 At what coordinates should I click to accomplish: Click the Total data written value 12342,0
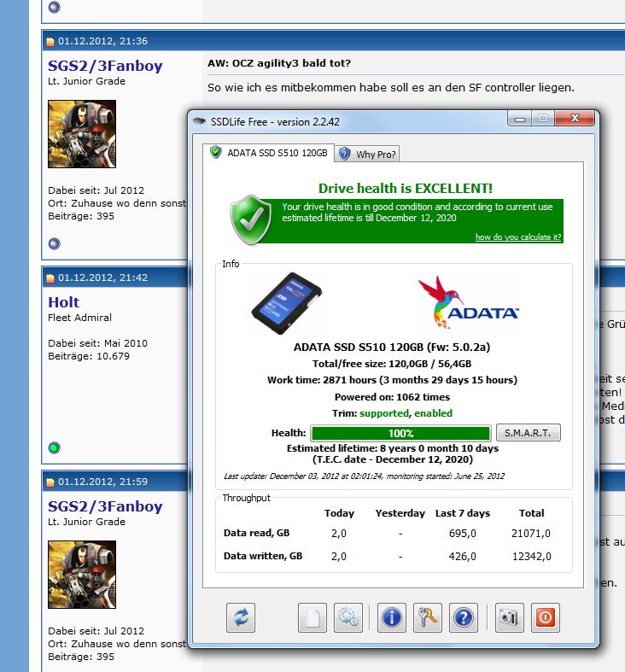coord(532,557)
